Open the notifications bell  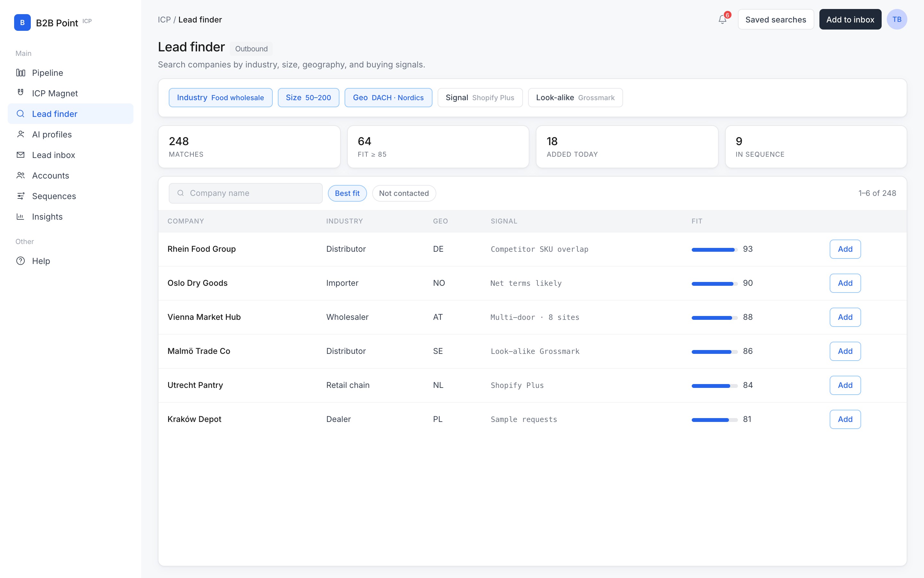pyautogui.click(x=723, y=19)
